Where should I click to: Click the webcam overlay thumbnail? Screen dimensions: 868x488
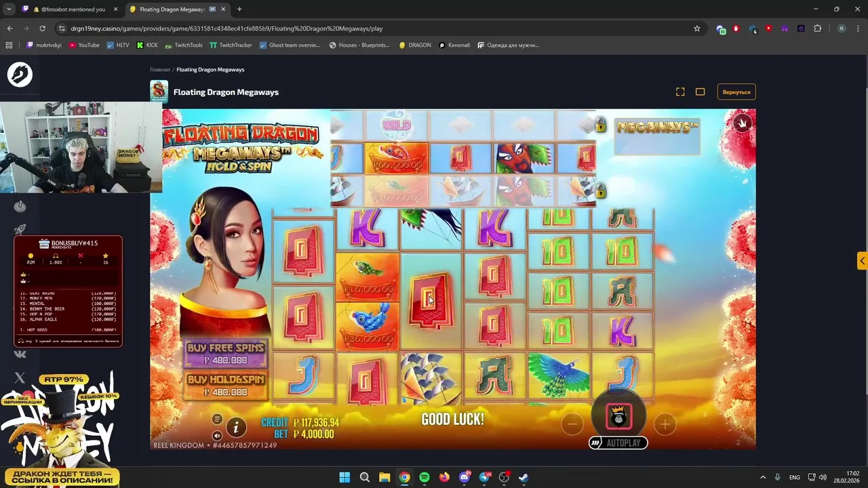[x=81, y=147]
